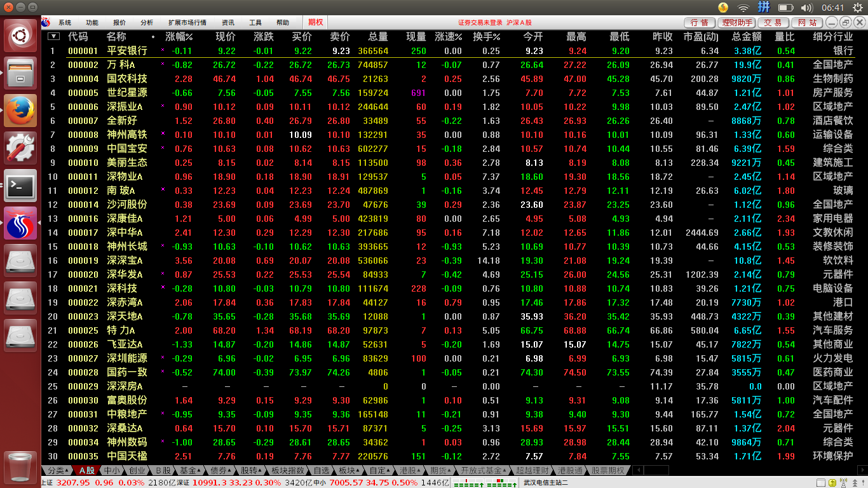868x488 pixels.
Task: Open Ubuntu Dash from launcher
Action: pyautogui.click(x=20, y=36)
